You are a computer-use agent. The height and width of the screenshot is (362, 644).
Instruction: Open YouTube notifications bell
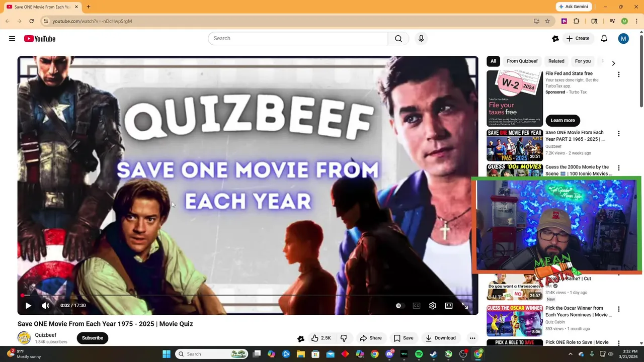coord(604,39)
